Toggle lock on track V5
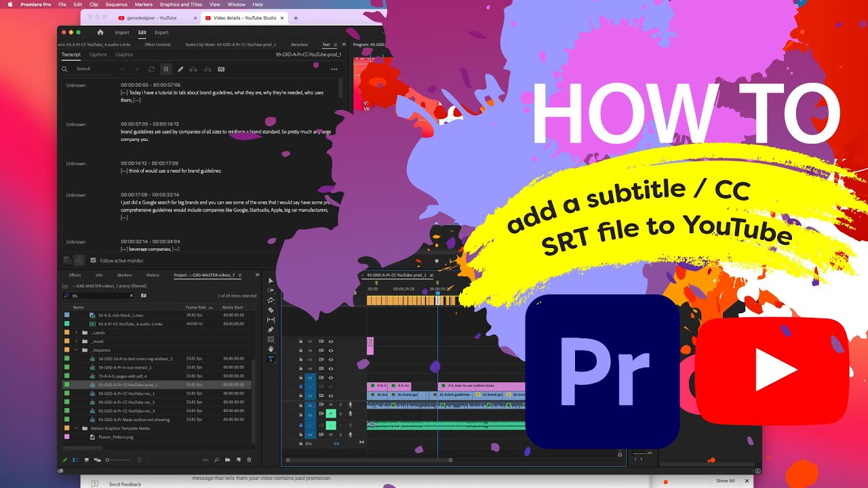Screen dimensions: 868x488 coord(301,359)
